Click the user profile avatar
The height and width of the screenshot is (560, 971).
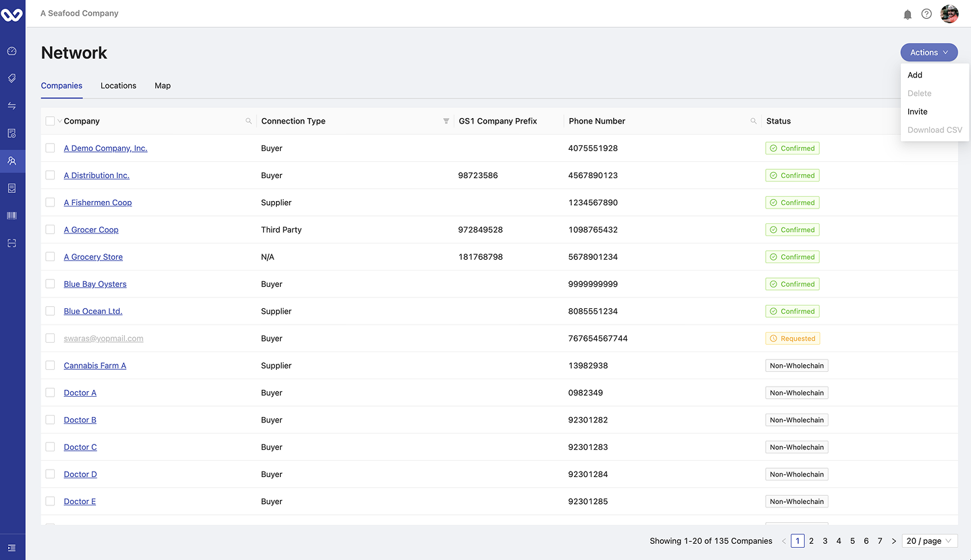[949, 14]
